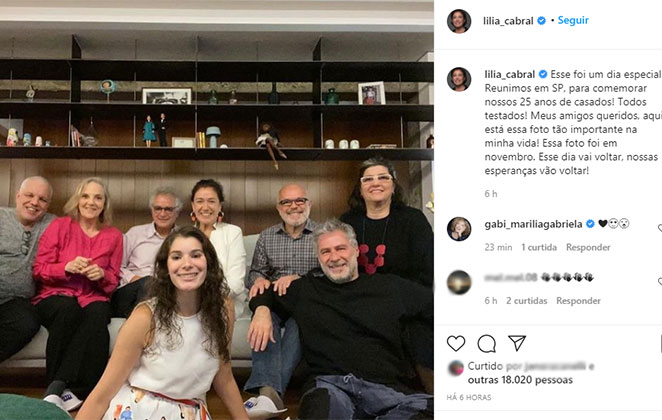View the 2 curtidas count on comment
Image resolution: width=662 pixels, height=420 pixels.
527,301
